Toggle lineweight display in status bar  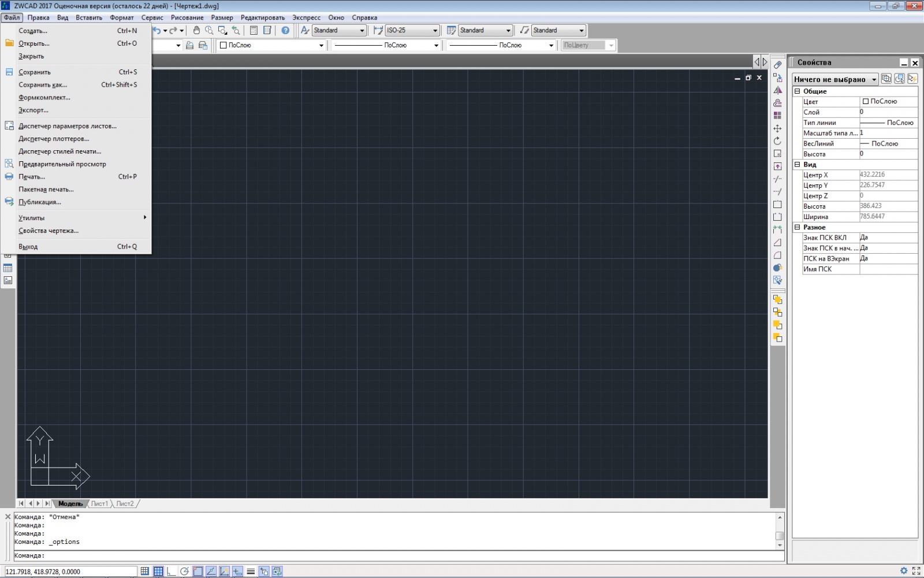pyautogui.click(x=251, y=571)
